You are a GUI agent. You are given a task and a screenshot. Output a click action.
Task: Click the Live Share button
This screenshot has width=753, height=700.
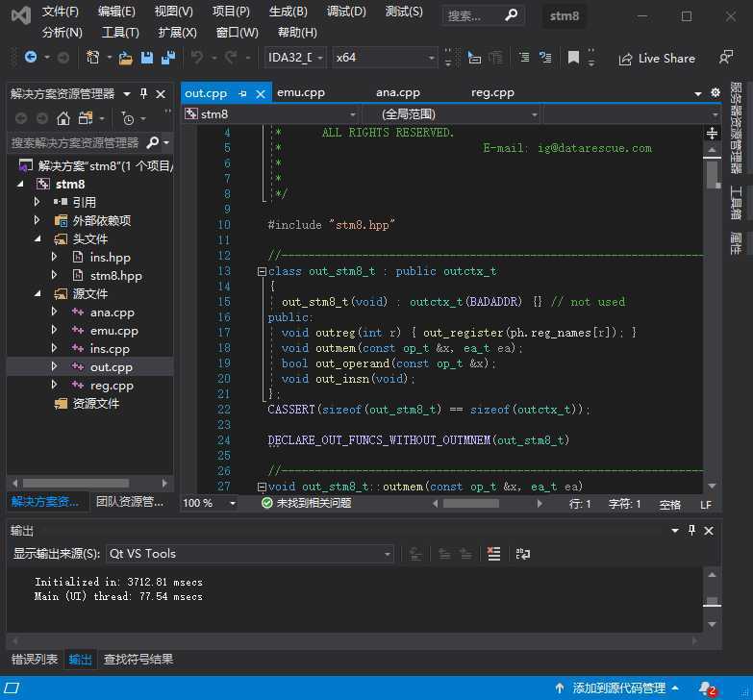click(x=657, y=59)
